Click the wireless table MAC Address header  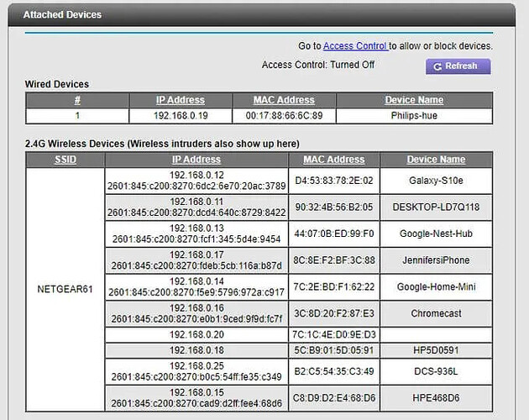(333, 160)
